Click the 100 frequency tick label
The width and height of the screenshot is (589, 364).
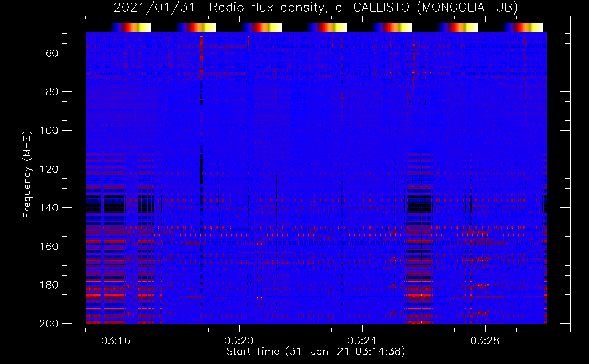(49, 130)
